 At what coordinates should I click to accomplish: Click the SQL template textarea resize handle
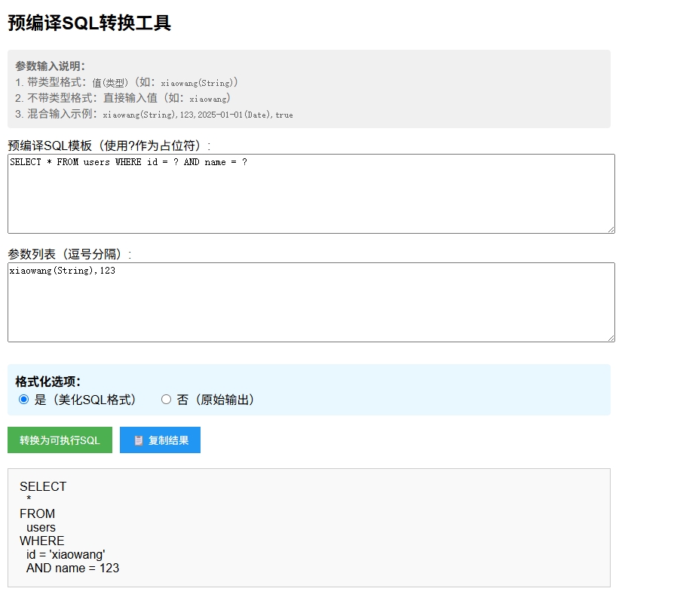(x=611, y=230)
